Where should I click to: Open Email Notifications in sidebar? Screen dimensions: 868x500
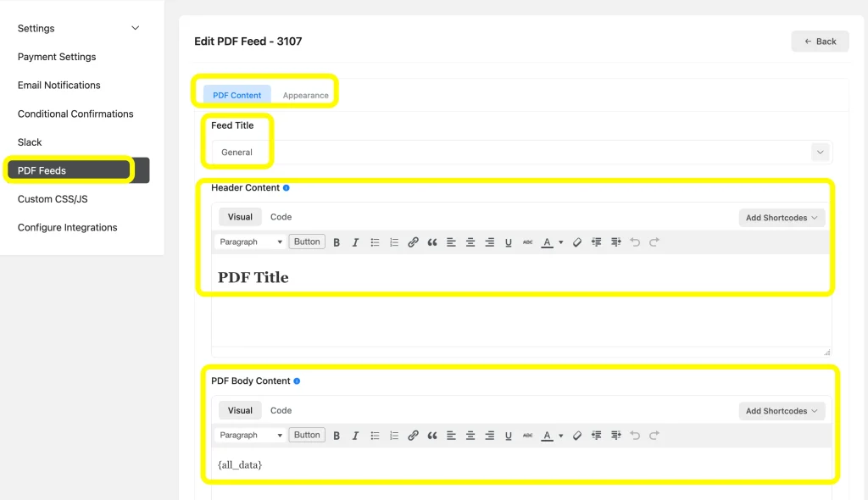58,86
